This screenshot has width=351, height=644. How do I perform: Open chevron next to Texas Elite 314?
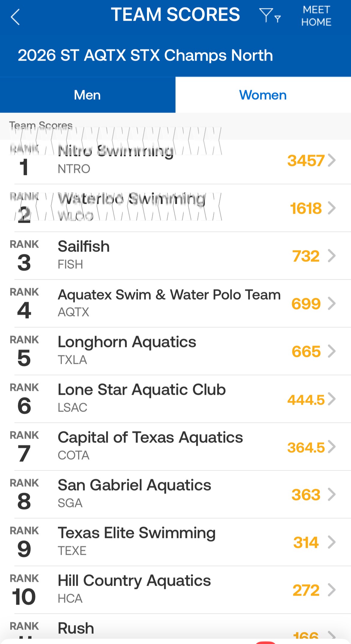[332, 542]
